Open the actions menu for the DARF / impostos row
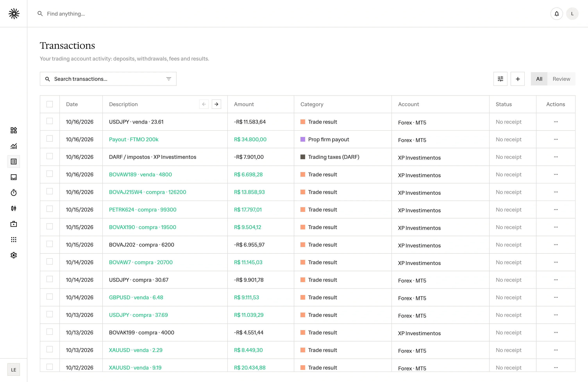The image size is (588, 382). coord(556,157)
